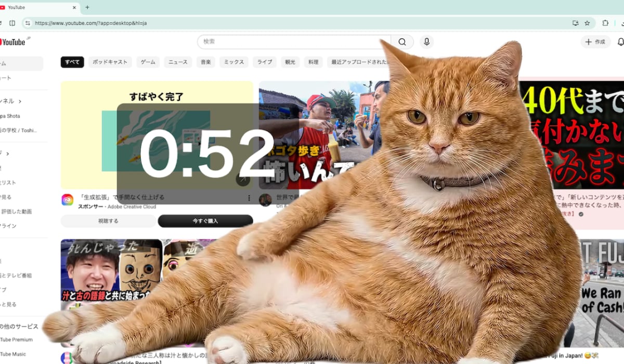Expand the channels section chevron in sidebar
Screen dimensions: 624x364
[20, 101]
